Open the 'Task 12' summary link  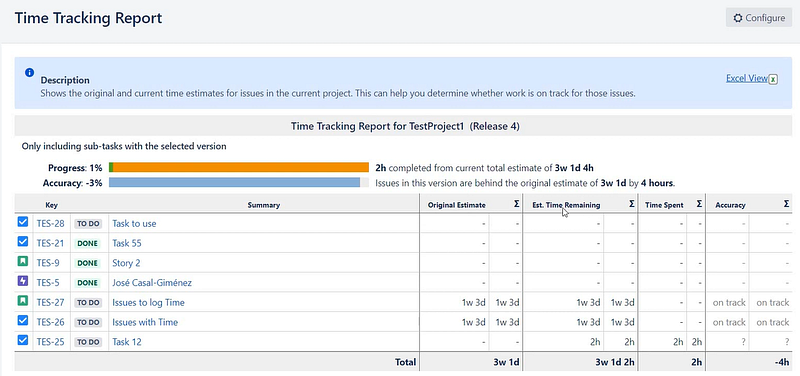(127, 342)
